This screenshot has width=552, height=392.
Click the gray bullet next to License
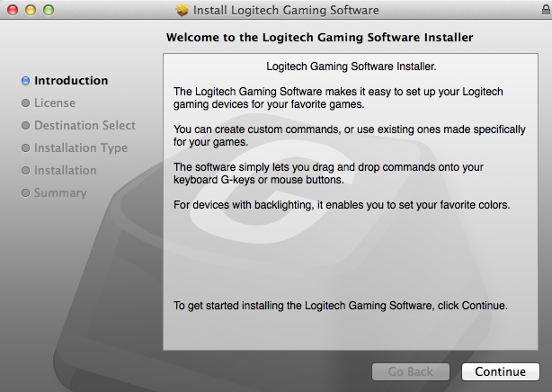[25, 103]
